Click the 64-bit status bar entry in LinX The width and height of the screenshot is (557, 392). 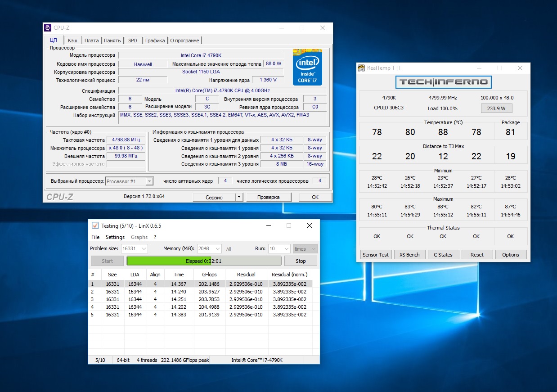123,360
